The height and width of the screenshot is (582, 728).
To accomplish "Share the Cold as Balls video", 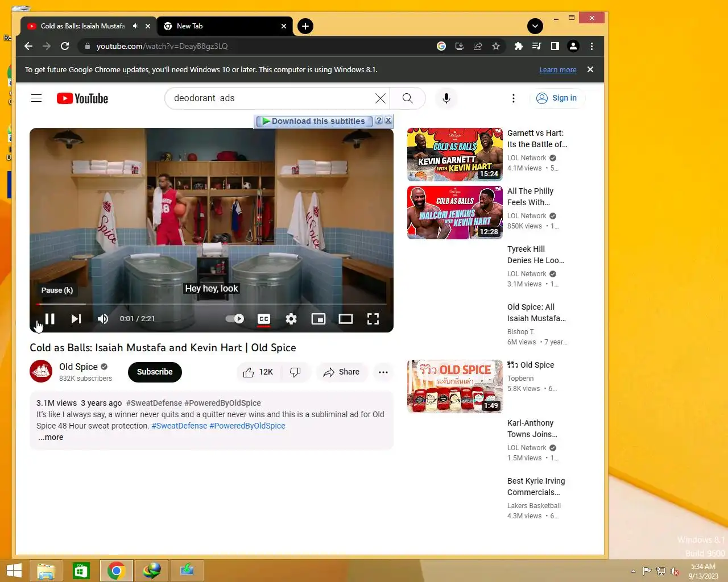I will (341, 372).
